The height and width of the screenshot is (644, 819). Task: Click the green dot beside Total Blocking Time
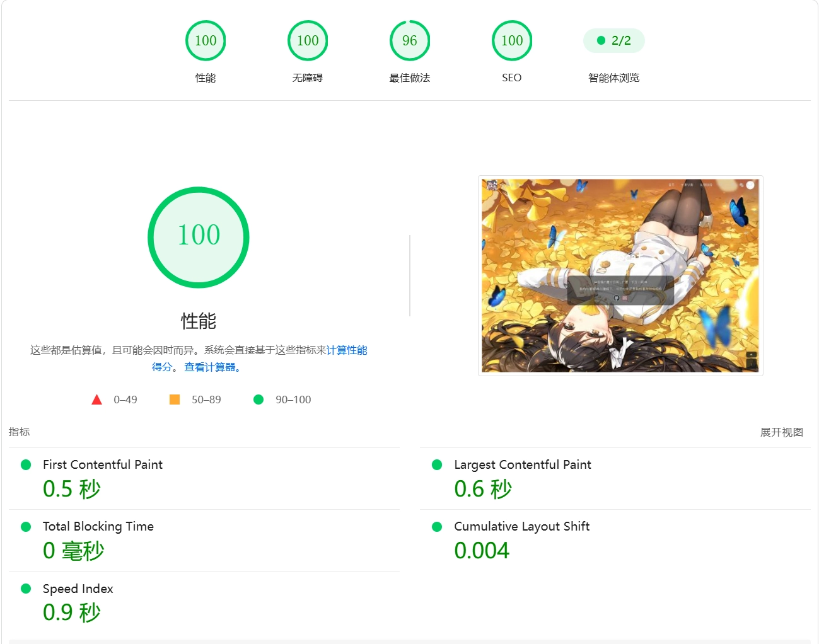point(26,526)
